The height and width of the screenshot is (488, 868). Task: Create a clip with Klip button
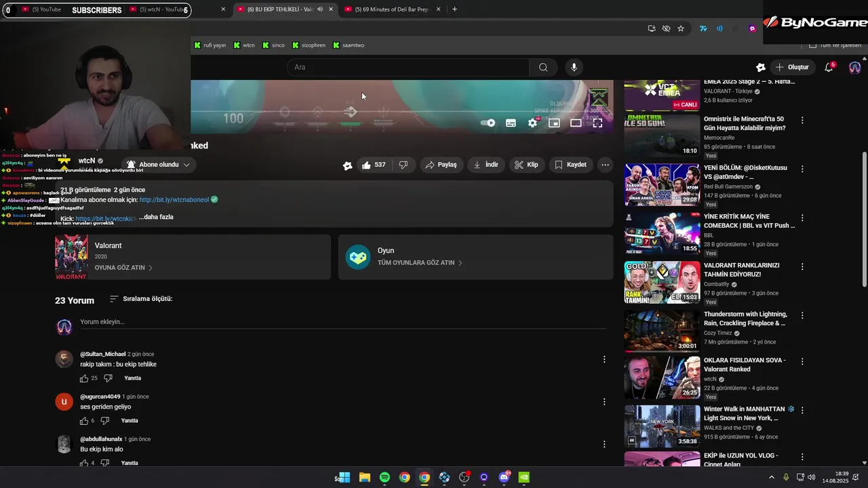coord(526,165)
